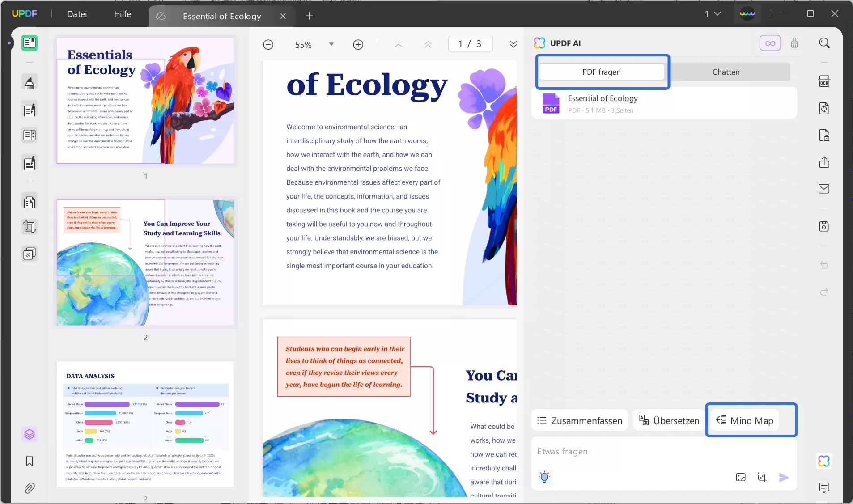Image resolution: width=853 pixels, height=504 pixels.
Task: Click the Redo arrow
Action: (824, 292)
